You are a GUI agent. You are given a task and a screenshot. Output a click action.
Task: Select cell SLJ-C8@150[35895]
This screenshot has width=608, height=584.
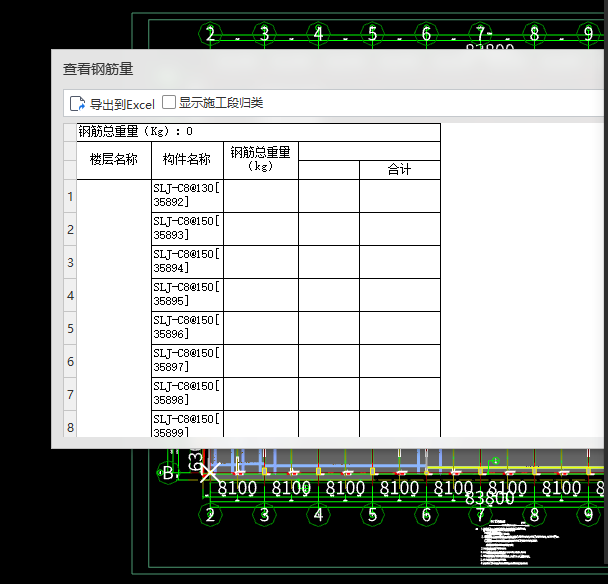[187, 294]
